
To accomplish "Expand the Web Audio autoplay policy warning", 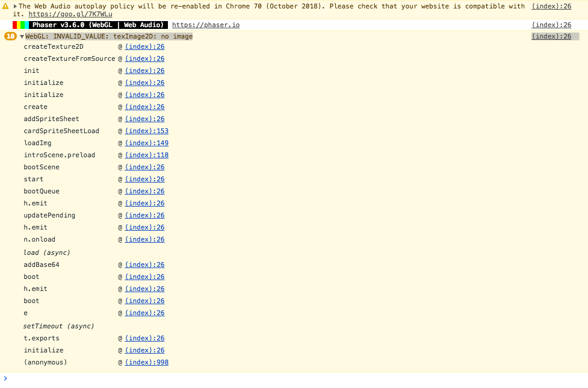I will click(x=14, y=5).
